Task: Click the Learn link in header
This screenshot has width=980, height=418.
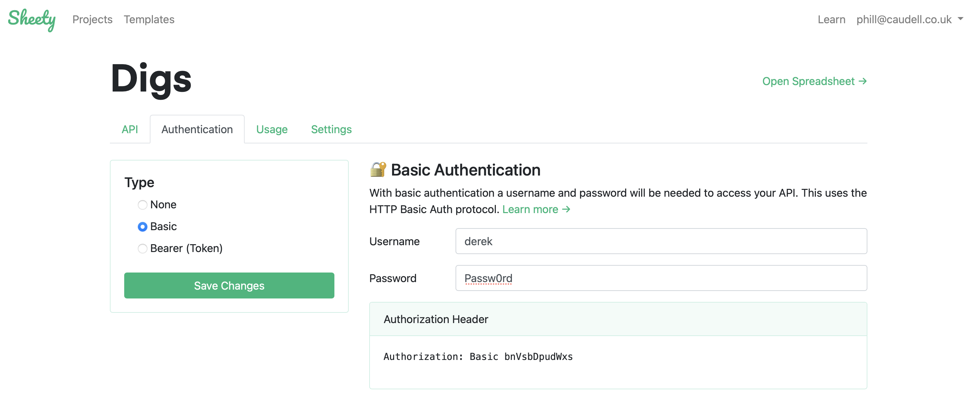Action: pyautogui.click(x=831, y=19)
